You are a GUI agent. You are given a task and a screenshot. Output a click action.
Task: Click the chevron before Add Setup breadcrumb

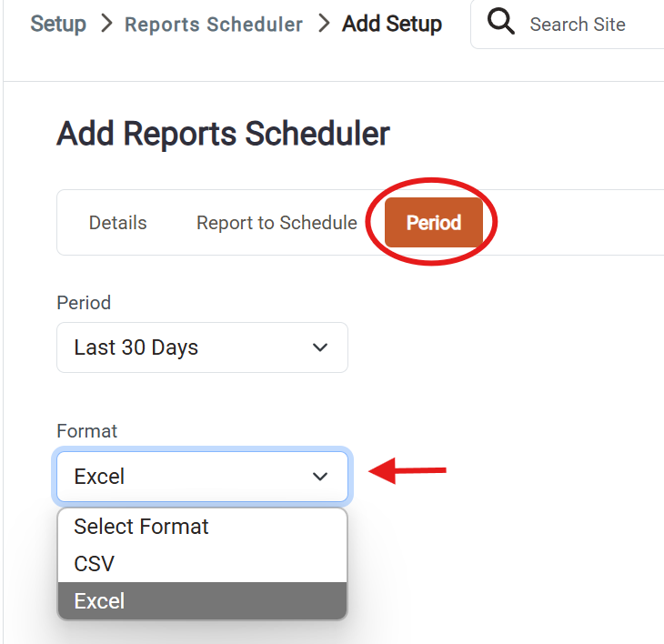click(x=324, y=23)
